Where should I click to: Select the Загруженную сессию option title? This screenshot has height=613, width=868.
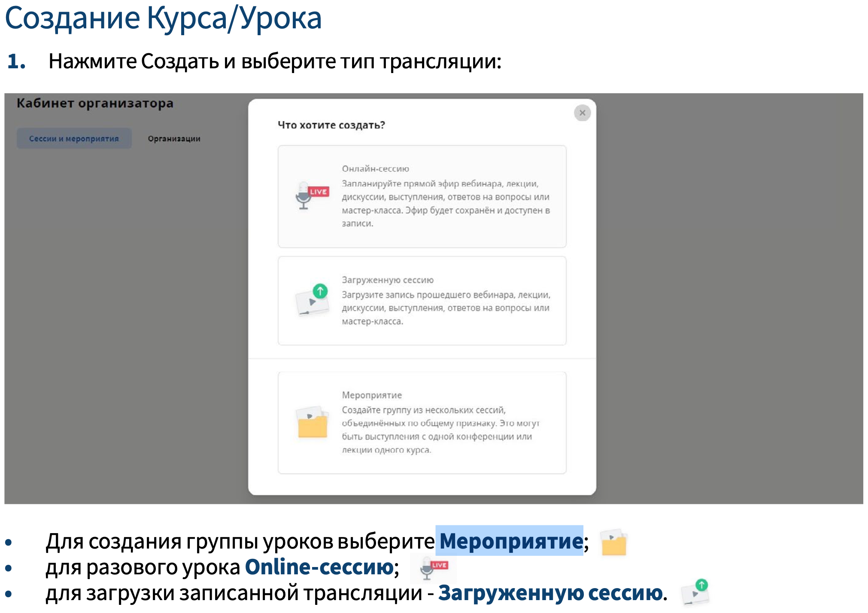click(387, 280)
